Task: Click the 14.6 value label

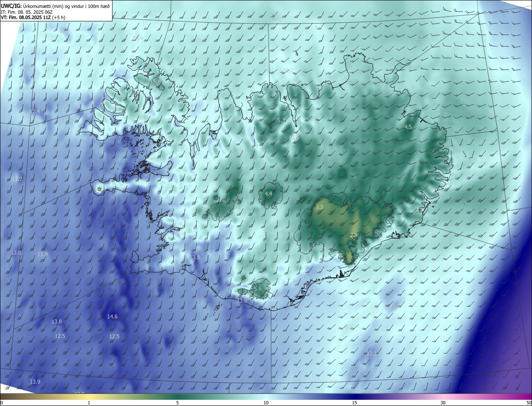Action: coord(112,317)
